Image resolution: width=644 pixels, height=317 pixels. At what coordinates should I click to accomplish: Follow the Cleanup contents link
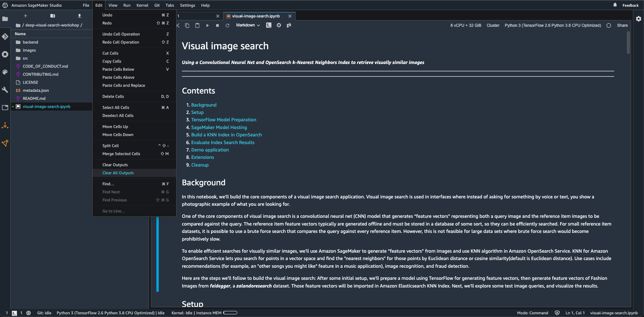point(200,165)
